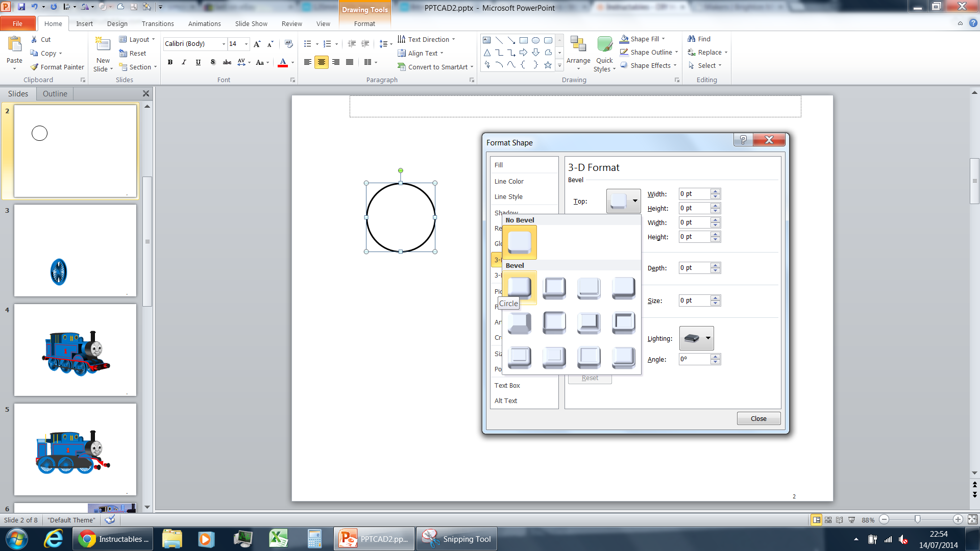The image size is (980, 551).
Task: Toggle Justify text alignment
Action: (350, 62)
